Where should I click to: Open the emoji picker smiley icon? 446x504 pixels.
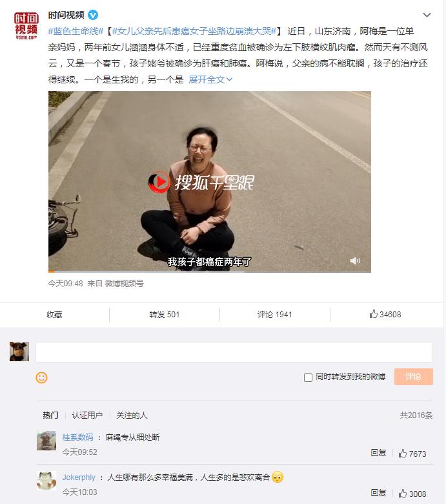41,377
